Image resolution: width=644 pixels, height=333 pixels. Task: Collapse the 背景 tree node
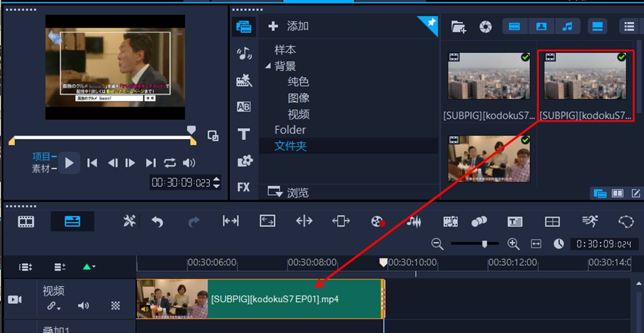click(x=268, y=66)
